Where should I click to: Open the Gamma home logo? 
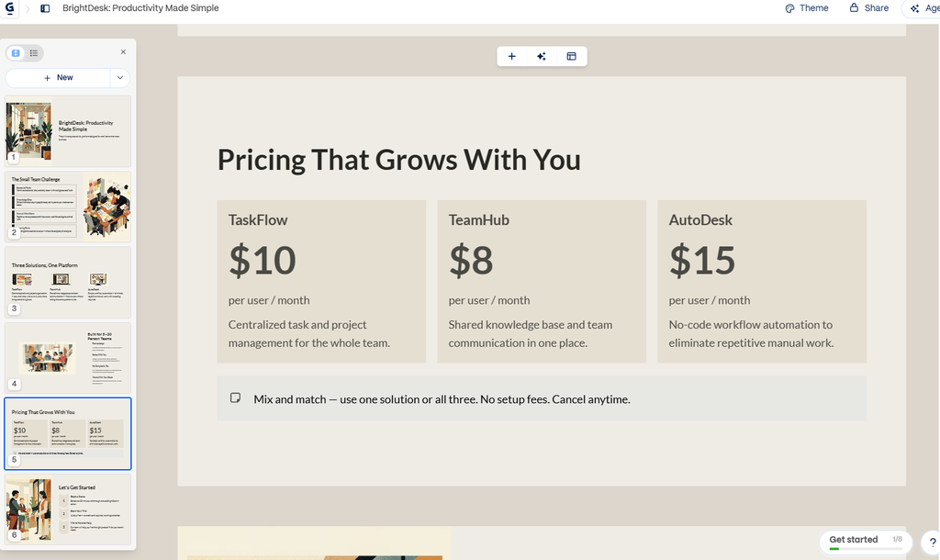pyautogui.click(x=9, y=8)
